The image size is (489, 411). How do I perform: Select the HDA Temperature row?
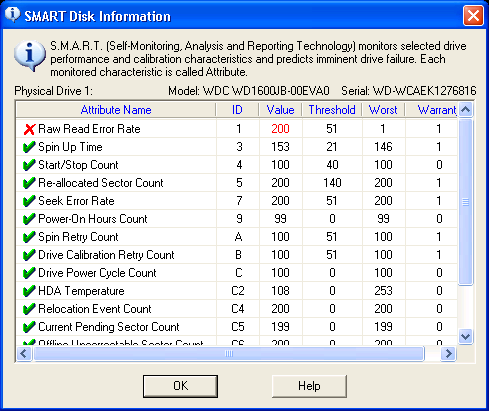click(237, 291)
